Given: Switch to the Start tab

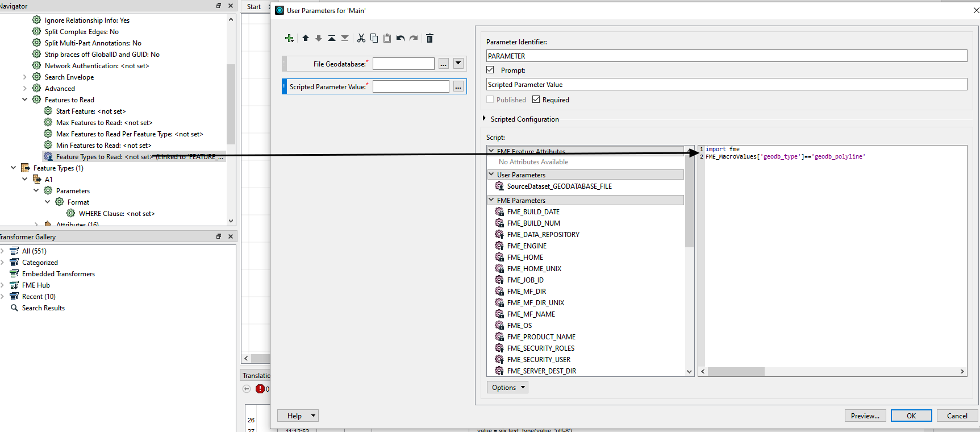Looking at the screenshot, I should coord(254,6).
